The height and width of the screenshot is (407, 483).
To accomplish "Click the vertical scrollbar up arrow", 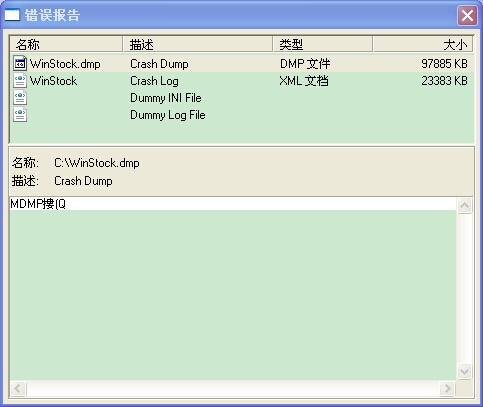I will coord(464,206).
